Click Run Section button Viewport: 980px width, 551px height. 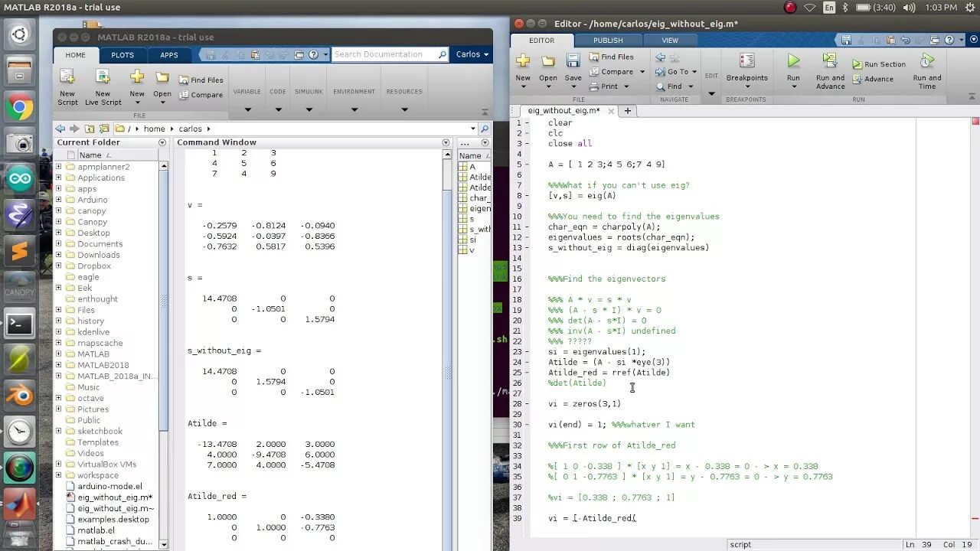click(878, 64)
